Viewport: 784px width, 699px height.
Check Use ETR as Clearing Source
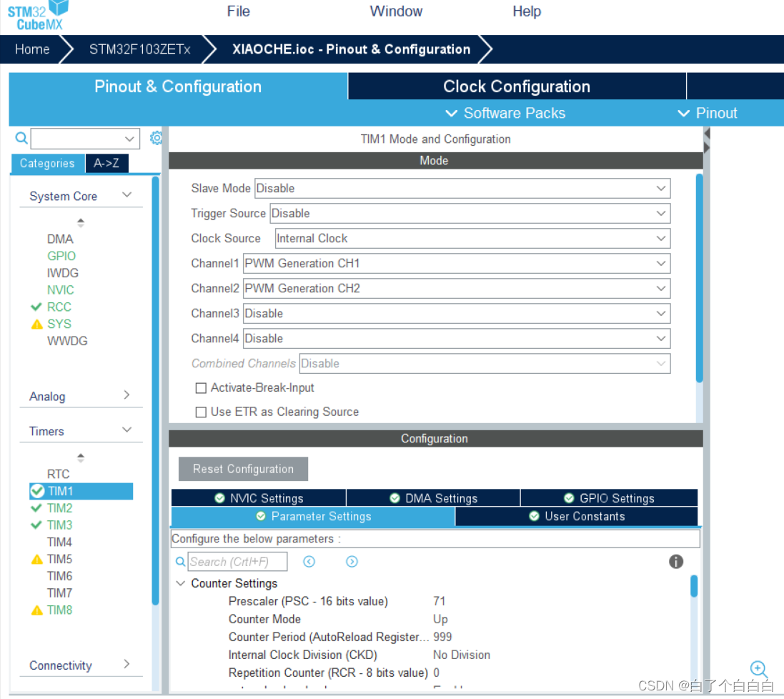(x=201, y=412)
